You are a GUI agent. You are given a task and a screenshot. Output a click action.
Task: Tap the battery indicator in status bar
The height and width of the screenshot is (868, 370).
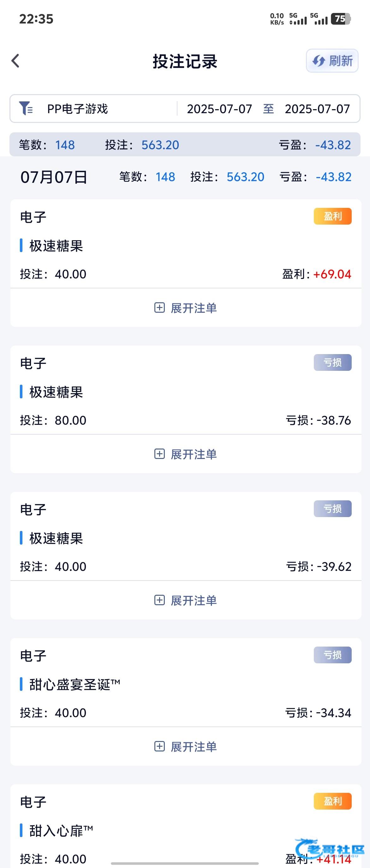coord(340,19)
